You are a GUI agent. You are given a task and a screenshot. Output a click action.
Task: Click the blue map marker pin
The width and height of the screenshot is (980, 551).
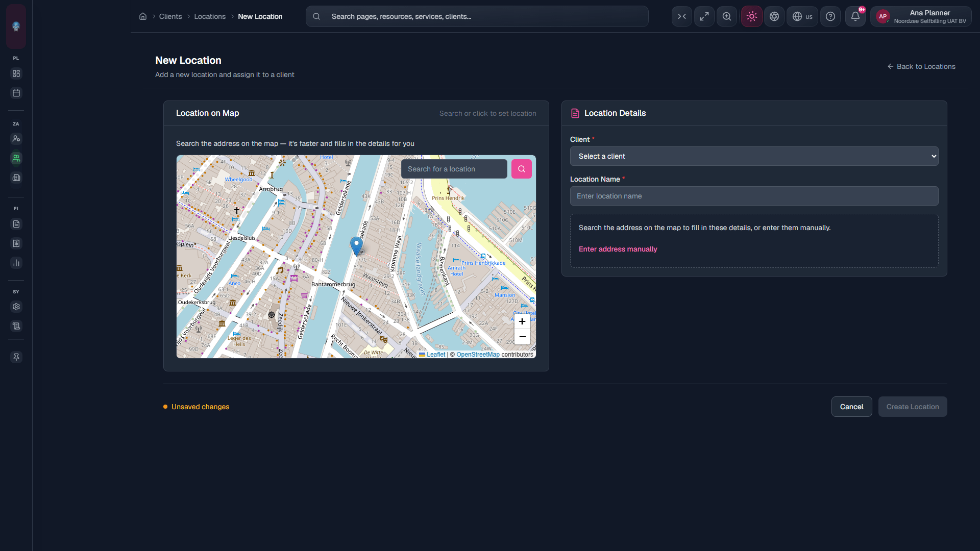(356, 246)
